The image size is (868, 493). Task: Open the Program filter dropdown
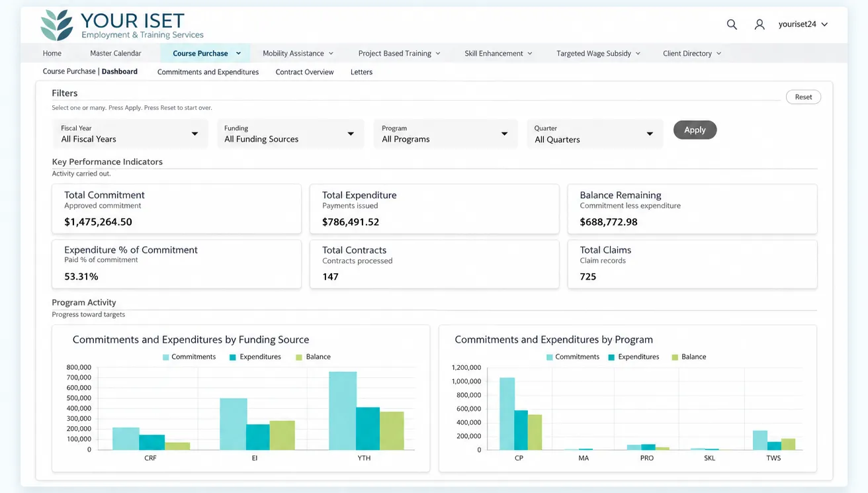coord(445,134)
